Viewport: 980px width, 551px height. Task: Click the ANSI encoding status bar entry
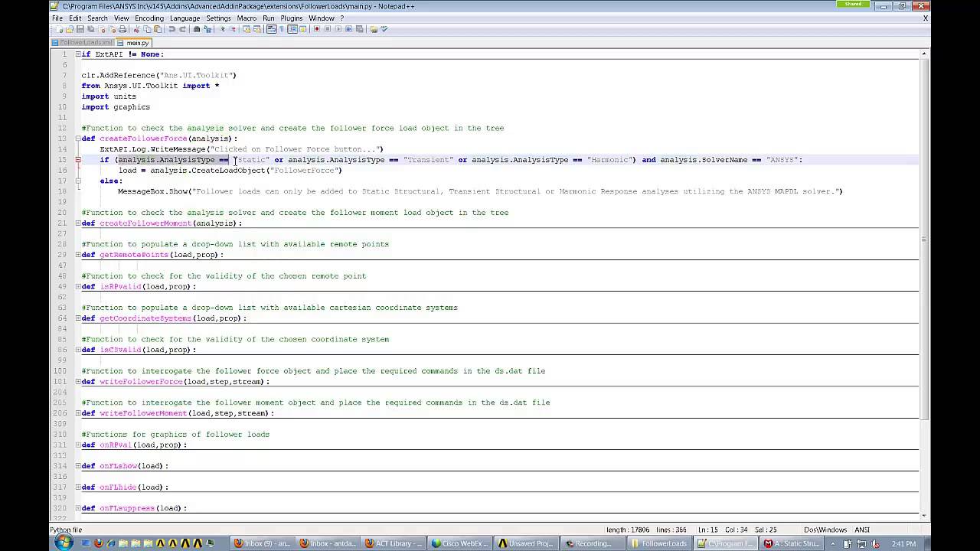pos(862,530)
